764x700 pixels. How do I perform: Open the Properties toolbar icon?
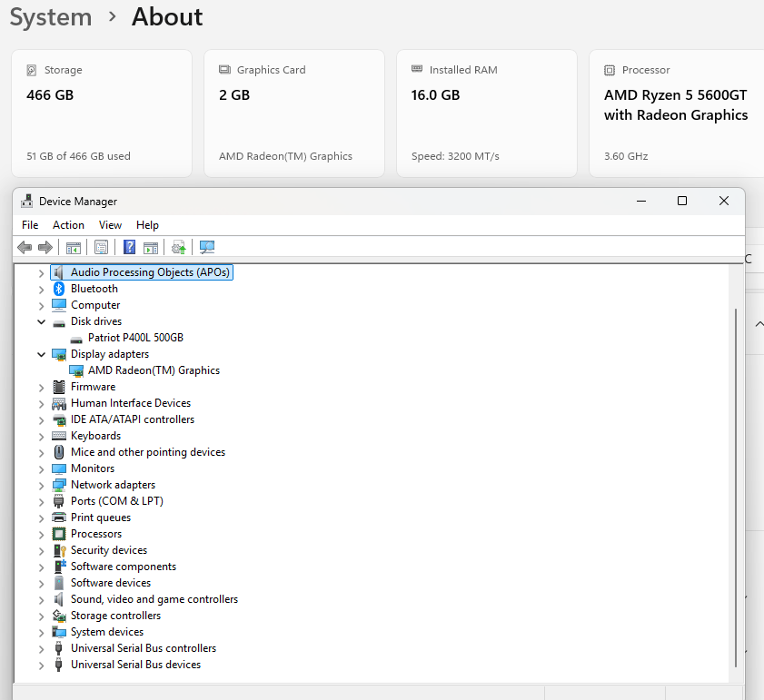[x=102, y=248]
